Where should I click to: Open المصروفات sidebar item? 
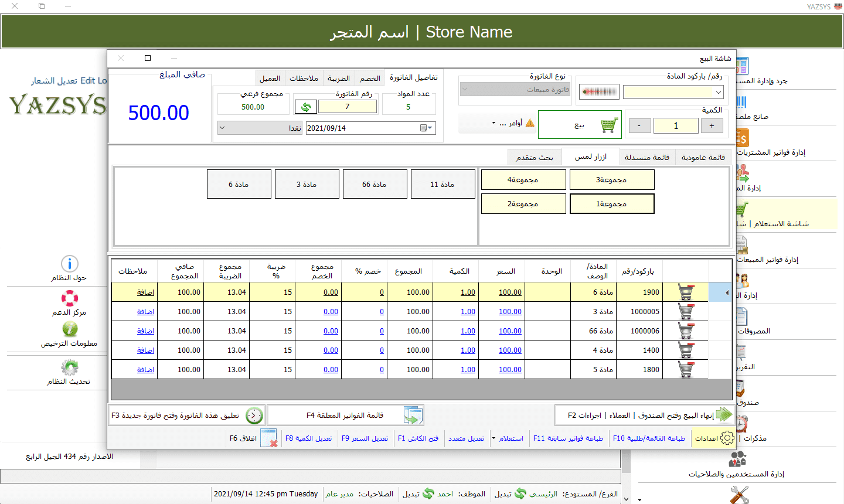754,331
